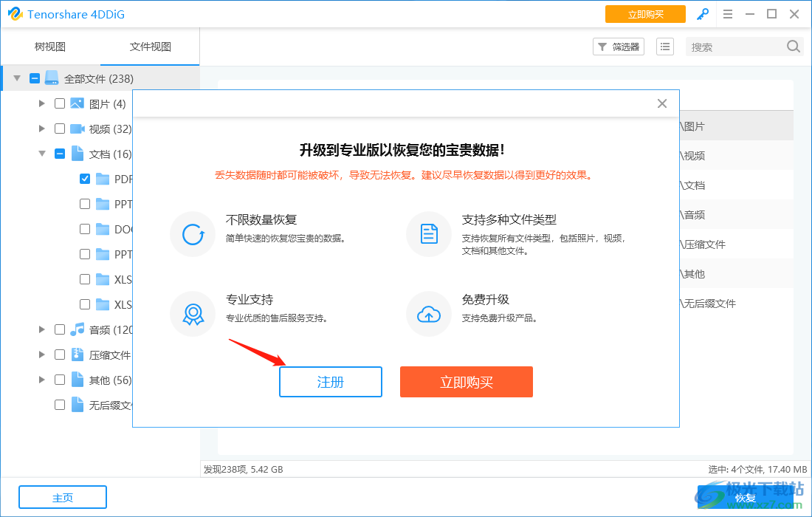Click the 压缩文件 archive icon in the tree
This screenshot has height=517, width=812.
click(78, 355)
